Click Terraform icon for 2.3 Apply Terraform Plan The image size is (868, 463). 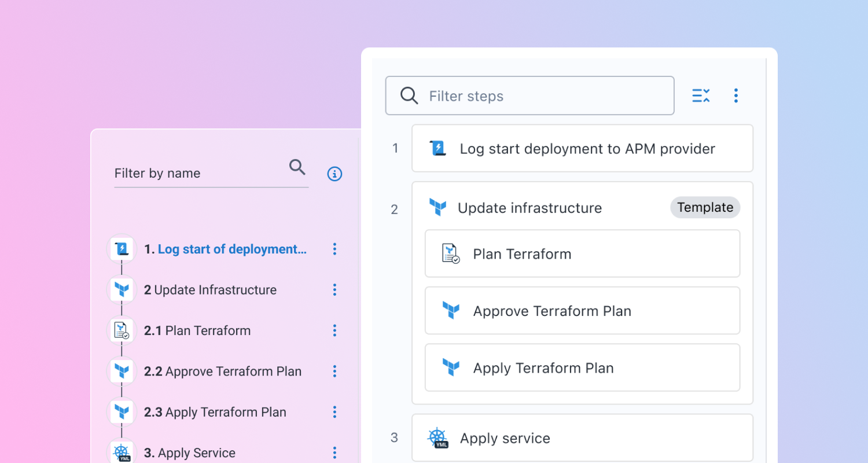(x=122, y=411)
